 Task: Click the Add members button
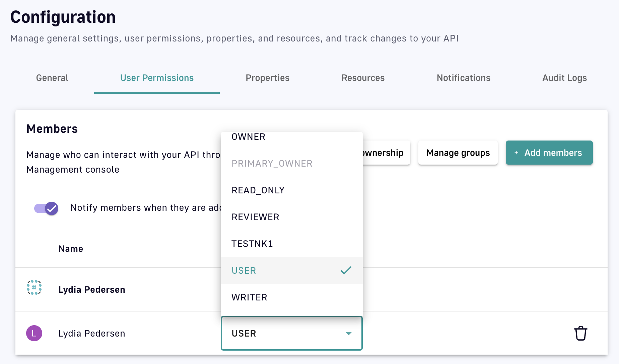tap(549, 153)
